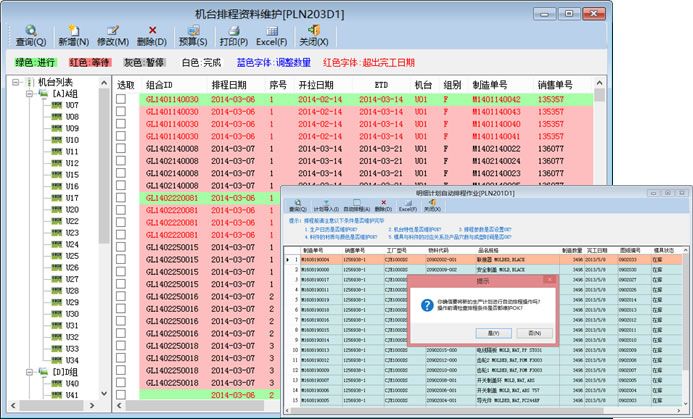Select machine U33 in the tree

click(x=72, y=349)
